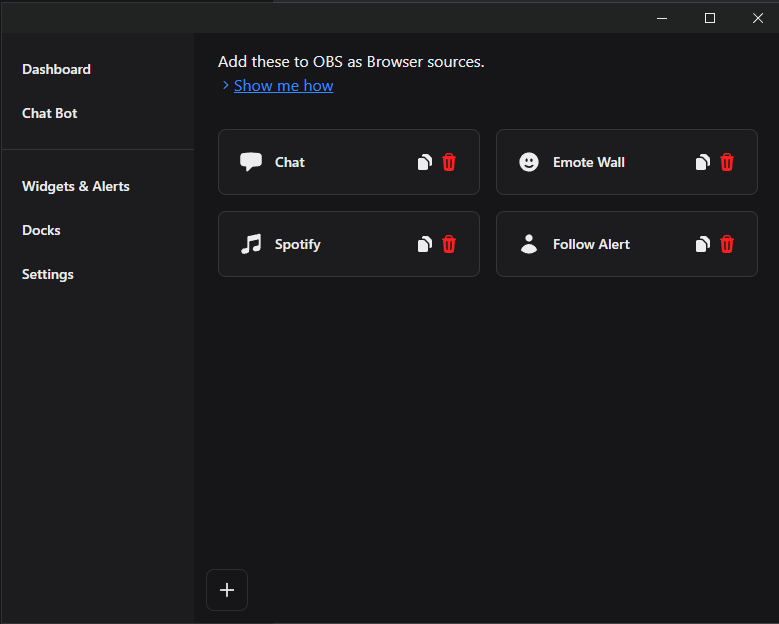Copy the Follow Alert widget URL
This screenshot has height=624, width=779.
click(703, 244)
